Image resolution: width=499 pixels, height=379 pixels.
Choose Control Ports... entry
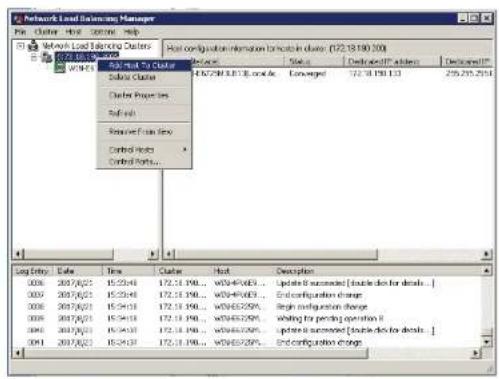144,162
